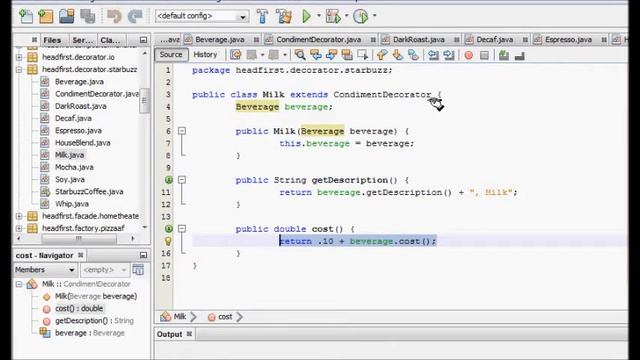Click the New File toolbar icon

(26, 16)
